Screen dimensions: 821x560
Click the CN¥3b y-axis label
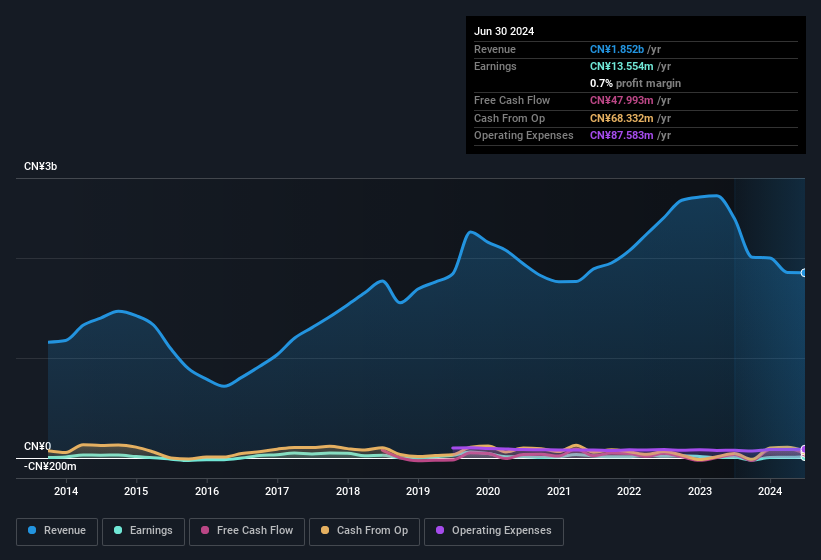click(40, 166)
